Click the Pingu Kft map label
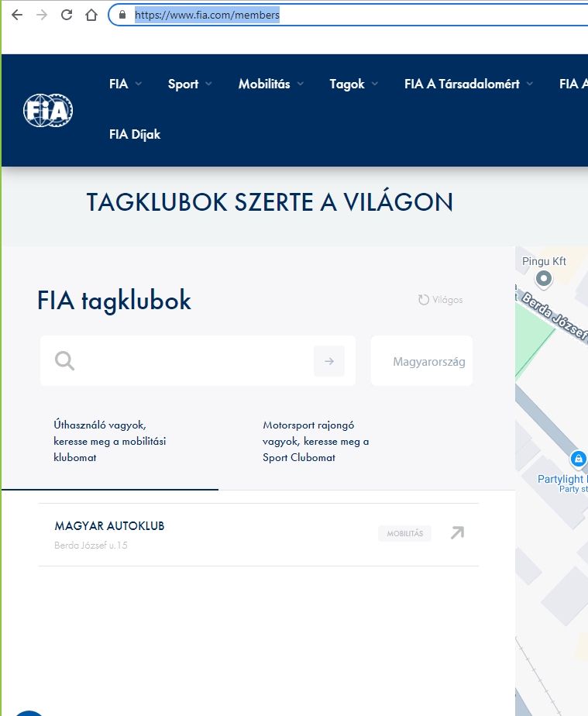The height and width of the screenshot is (716, 588). 544,261
